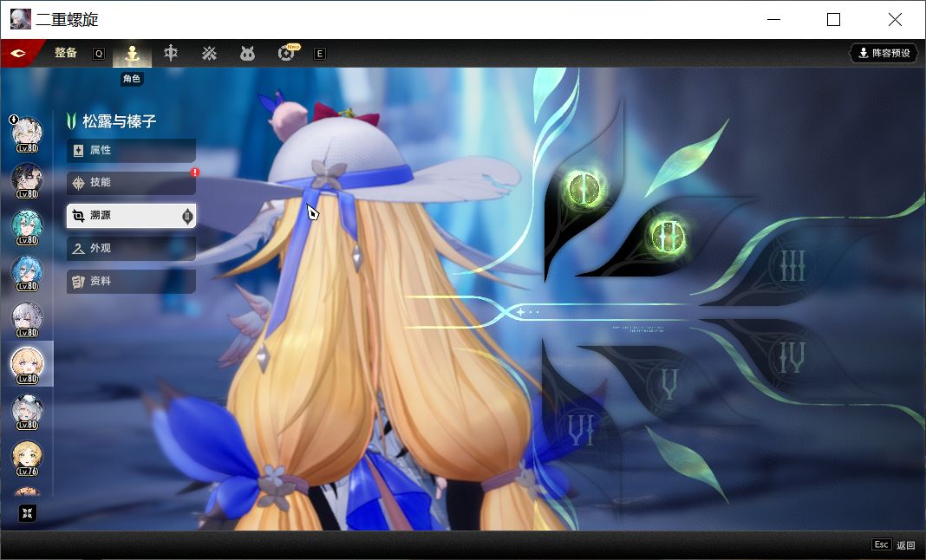Select the glowing node I
The height and width of the screenshot is (560, 926).
[x=584, y=190]
